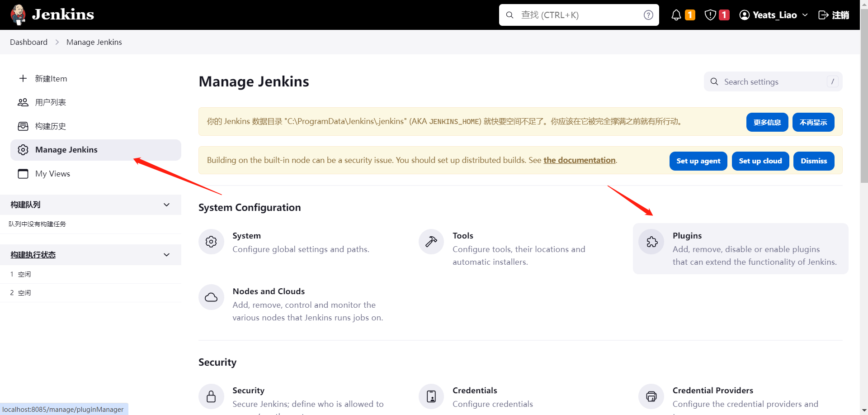Screen dimensions: 868x415
Task: Open the Tools configuration wrench icon
Action: point(430,241)
